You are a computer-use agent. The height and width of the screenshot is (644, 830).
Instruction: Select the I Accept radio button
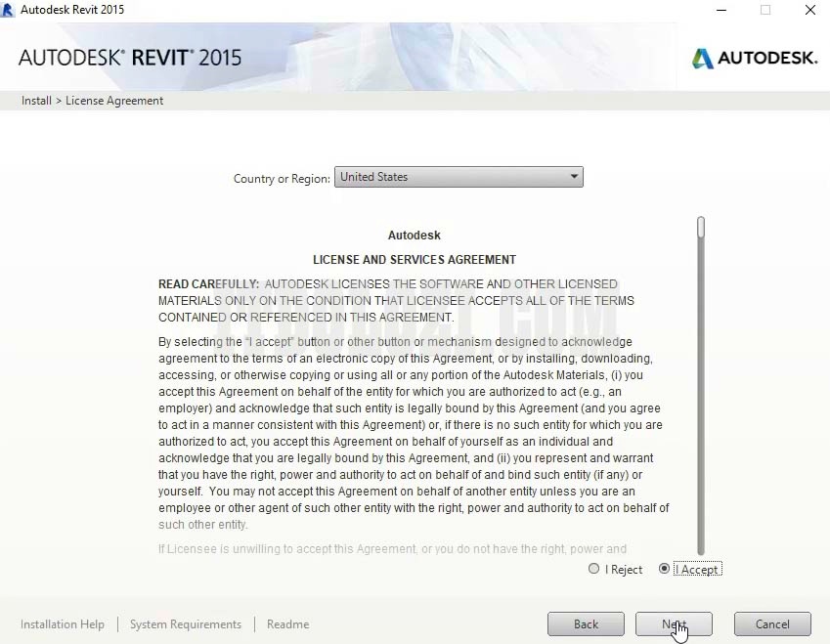pos(664,569)
